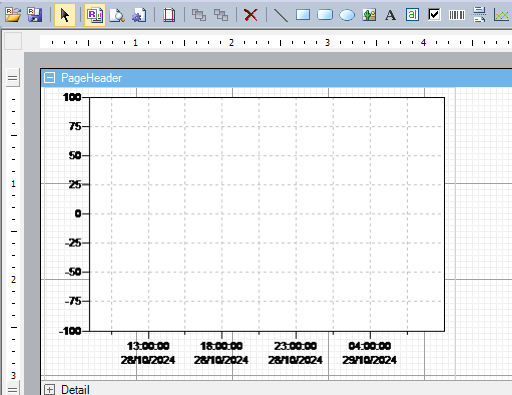The image size is (512, 395).
Task: Switch to report design view icon
Action: (x=95, y=15)
